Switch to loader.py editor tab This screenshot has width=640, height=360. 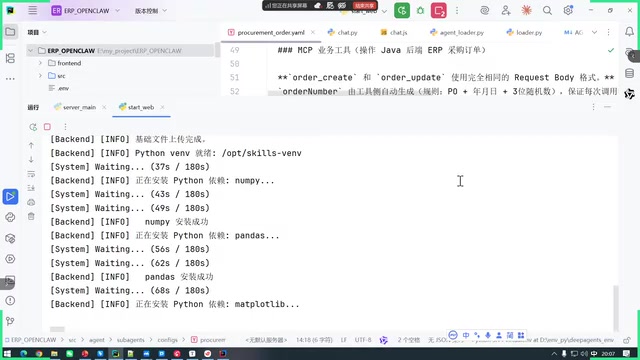[524, 32]
